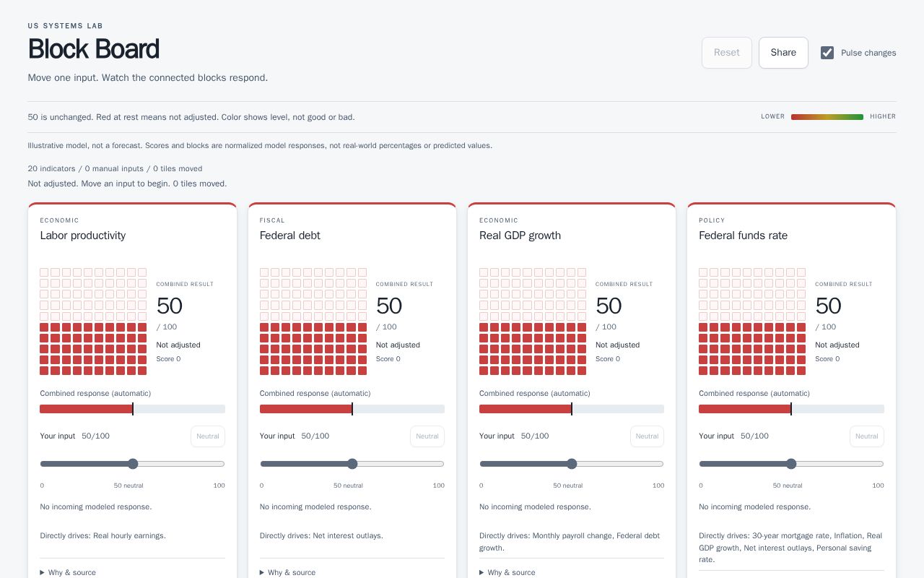
Task: Click the Real GDP growth block grid
Action: pyautogui.click(x=533, y=322)
